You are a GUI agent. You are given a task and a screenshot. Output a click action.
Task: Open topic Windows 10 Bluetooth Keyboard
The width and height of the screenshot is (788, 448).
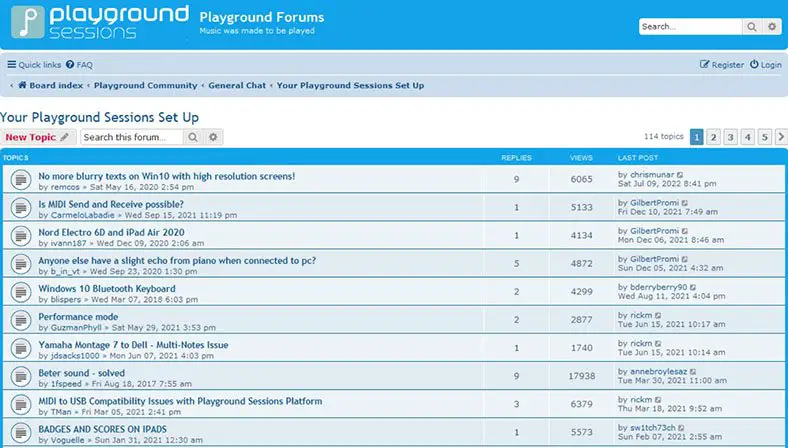(x=107, y=289)
